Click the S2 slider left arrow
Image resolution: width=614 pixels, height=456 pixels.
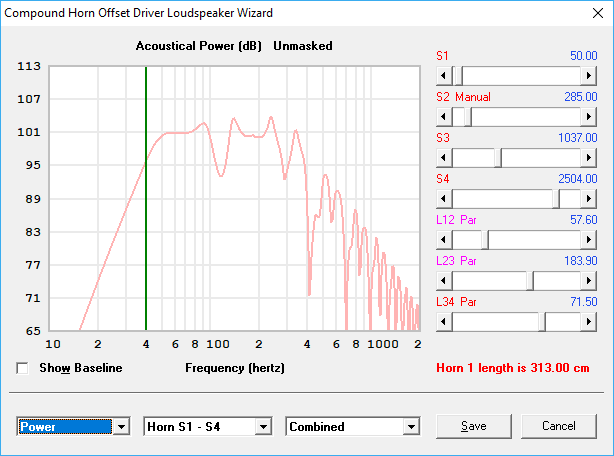(444, 117)
